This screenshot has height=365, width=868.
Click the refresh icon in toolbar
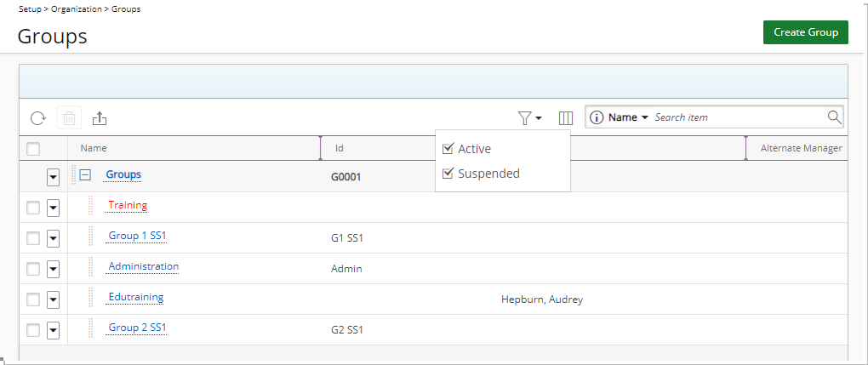(x=37, y=118)
